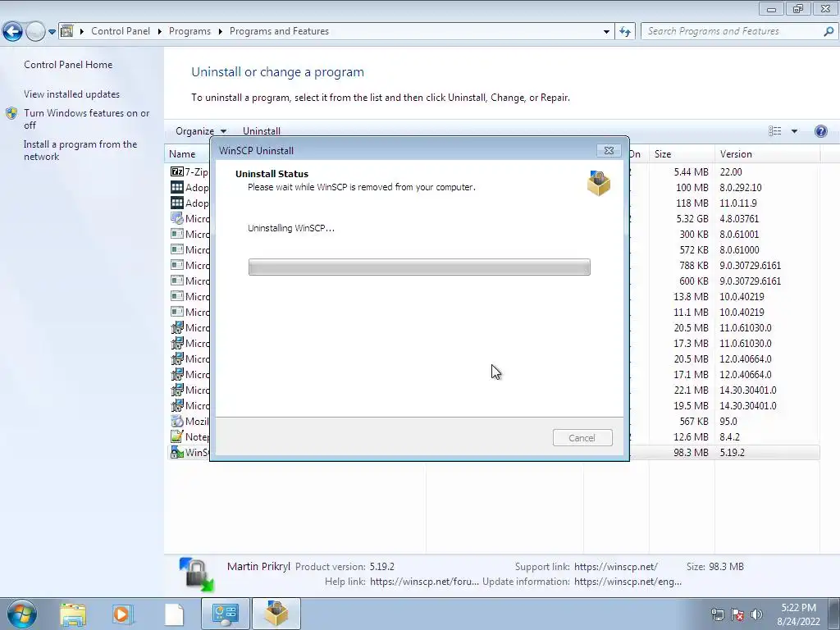Viewport: 840px width, 630px height.
Task: Open Windows Media Player from taskbar
Action: pyautogui.click(x=122, y=614)
